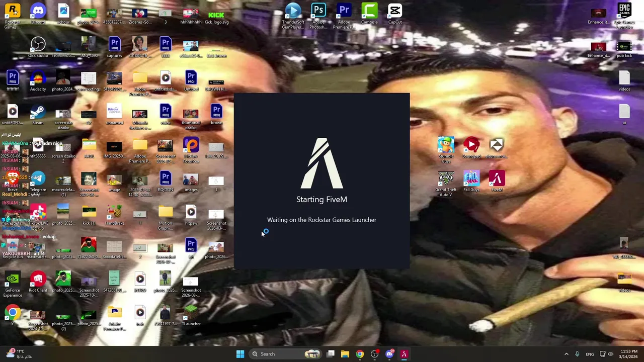Select the IMG_4590 image thumbnail
This screenshot has height=362, width=644.
[x=89, y=48]
